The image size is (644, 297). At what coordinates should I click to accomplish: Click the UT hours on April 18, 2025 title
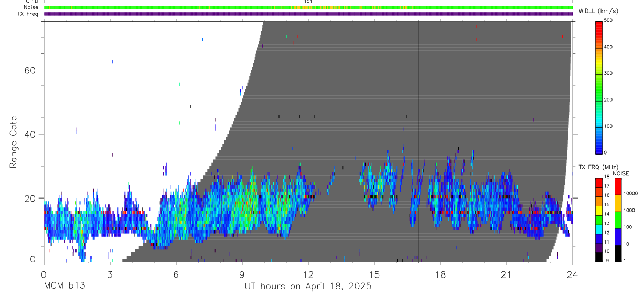pos(308,286)
